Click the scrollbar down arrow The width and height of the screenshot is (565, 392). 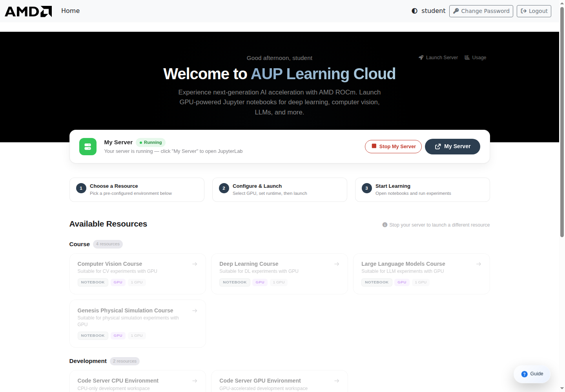pyautogui.click(x=562, y=389)
